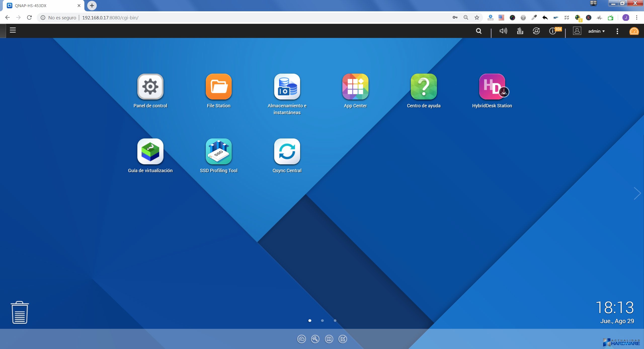This screenshot has height=349, width=644.
Task: Open the main hamburger menu
Action: tap(13, 30)
